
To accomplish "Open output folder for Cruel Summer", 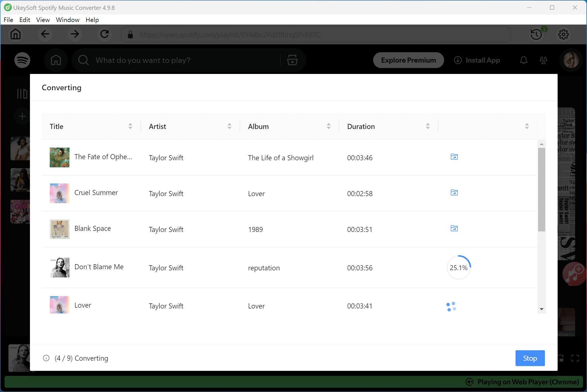I will point(454,193).
